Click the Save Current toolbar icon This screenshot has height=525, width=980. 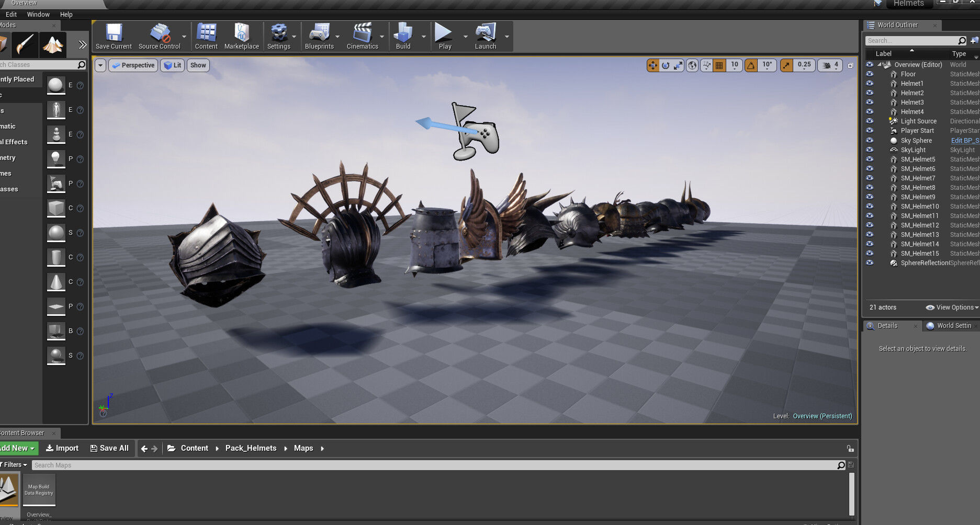[x=114, y=36]
